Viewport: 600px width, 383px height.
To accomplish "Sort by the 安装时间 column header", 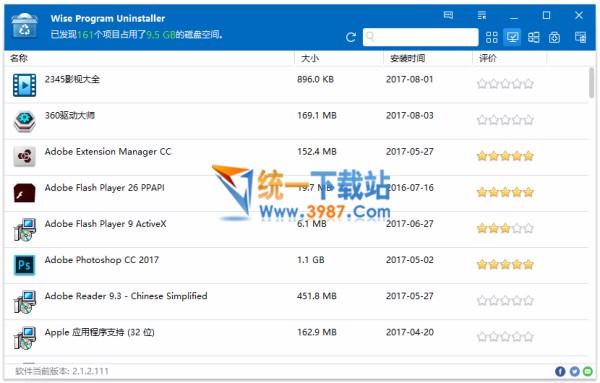I will (408, 58).
